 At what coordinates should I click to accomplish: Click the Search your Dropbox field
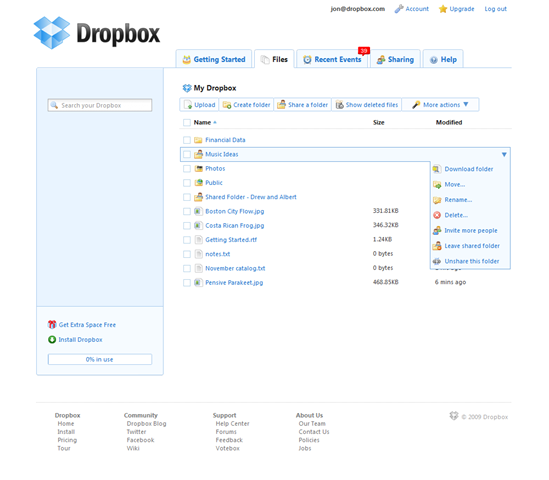pyautogui.click(x=100, y=105)
